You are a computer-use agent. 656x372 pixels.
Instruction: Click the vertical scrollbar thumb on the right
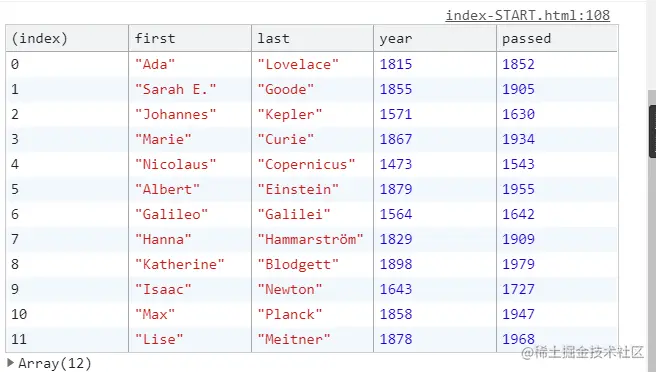point(652,131)
